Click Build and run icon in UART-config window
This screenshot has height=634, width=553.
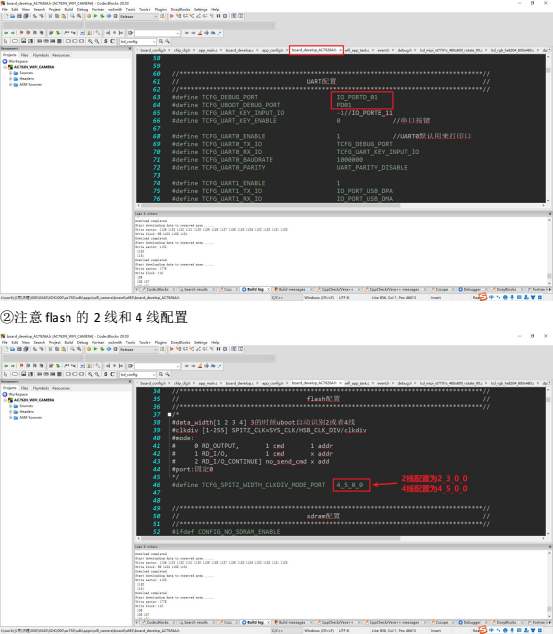coord(102,16)
